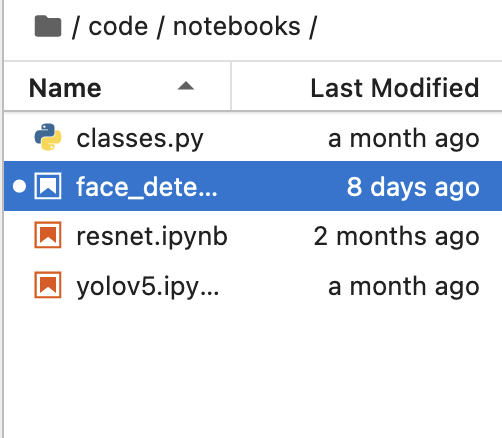Viewport: 502px width, 438px height.
Task: Click the orange notebook icon for yolov5 file
Action: (48, 285)
